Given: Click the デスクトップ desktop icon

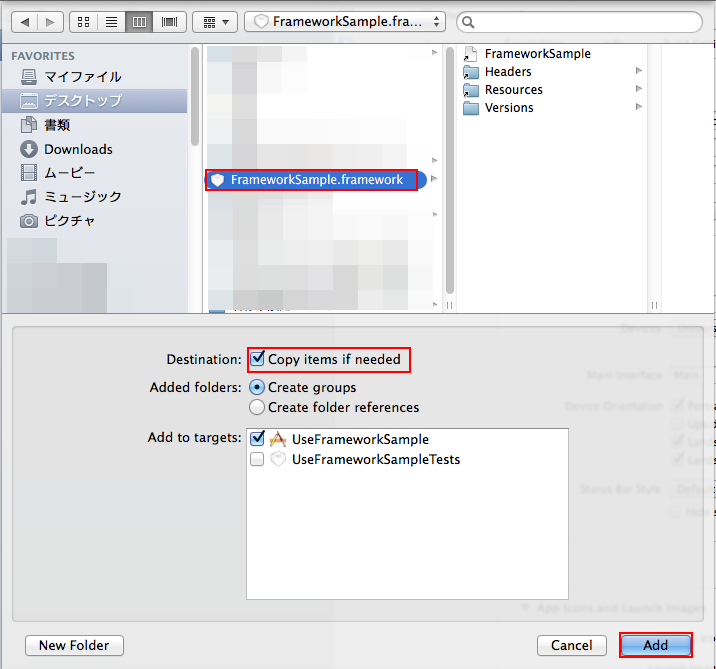Looking at the screenshot, I should (29, 100).
